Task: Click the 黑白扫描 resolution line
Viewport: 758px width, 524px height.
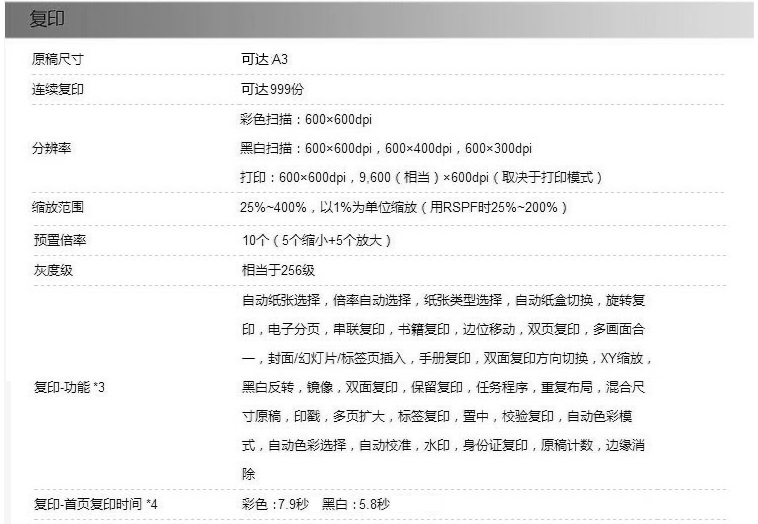Action: tap(386, 148)
